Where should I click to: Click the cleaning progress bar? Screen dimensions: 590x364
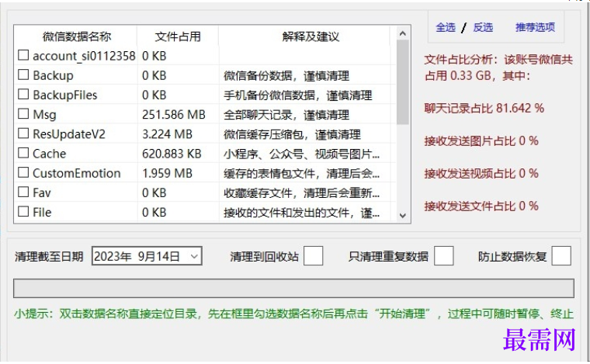coord(293,289)
